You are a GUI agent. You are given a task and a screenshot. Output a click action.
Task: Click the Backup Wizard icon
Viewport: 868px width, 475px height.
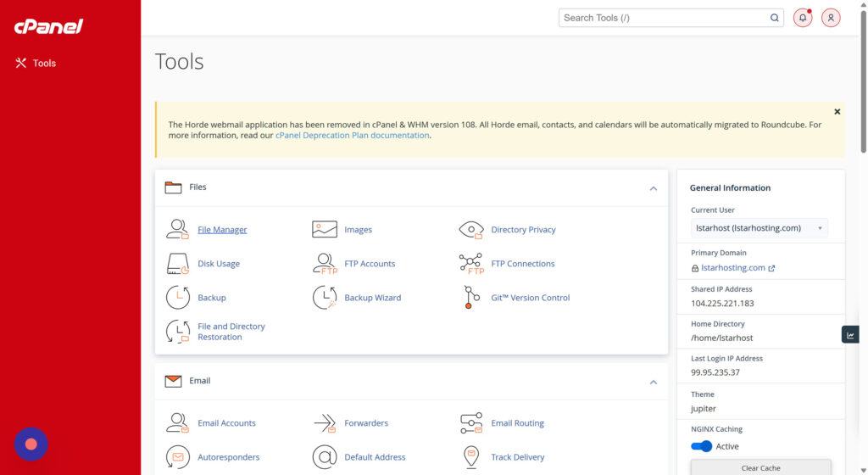pos(325,297)
